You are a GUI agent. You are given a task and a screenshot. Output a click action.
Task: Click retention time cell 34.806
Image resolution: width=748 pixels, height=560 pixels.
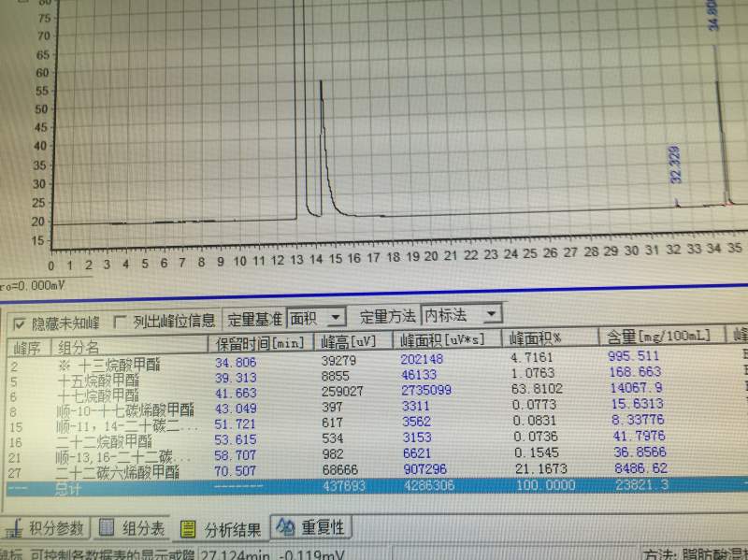tap(236, 363)
